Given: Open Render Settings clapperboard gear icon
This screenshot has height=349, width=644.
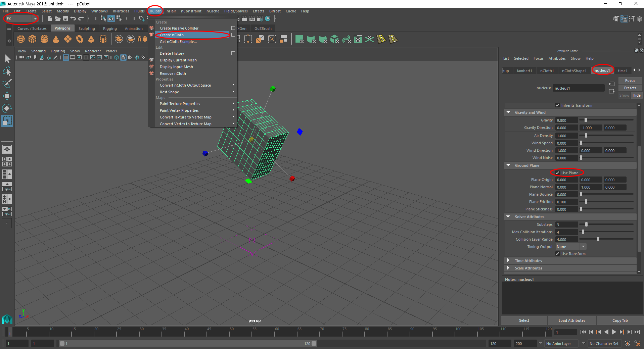Looking at the screenshot, I should point(260,19).
